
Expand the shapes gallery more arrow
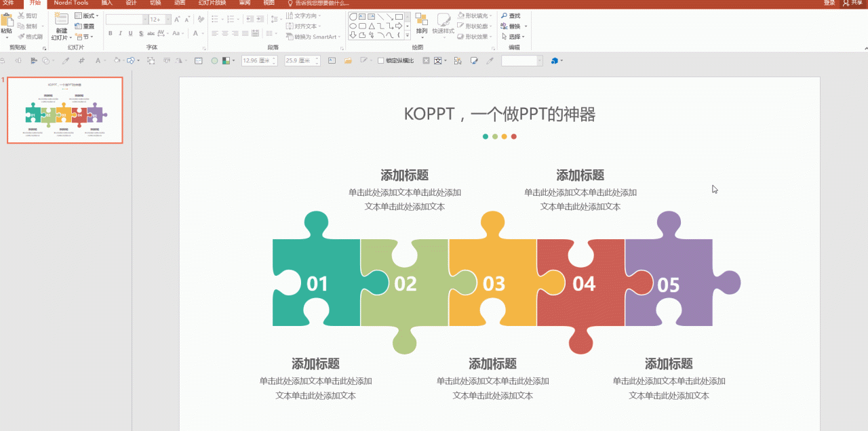click(x=407, y=35)
